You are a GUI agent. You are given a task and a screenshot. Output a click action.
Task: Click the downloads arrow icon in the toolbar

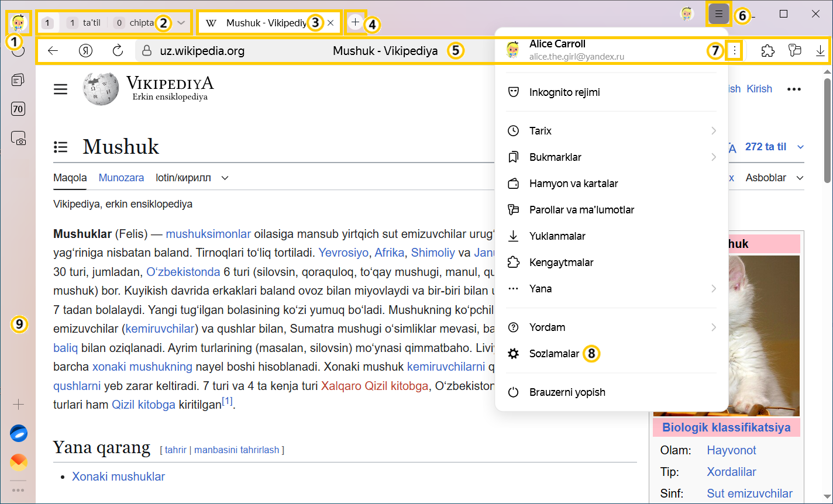tap(820, 51)
